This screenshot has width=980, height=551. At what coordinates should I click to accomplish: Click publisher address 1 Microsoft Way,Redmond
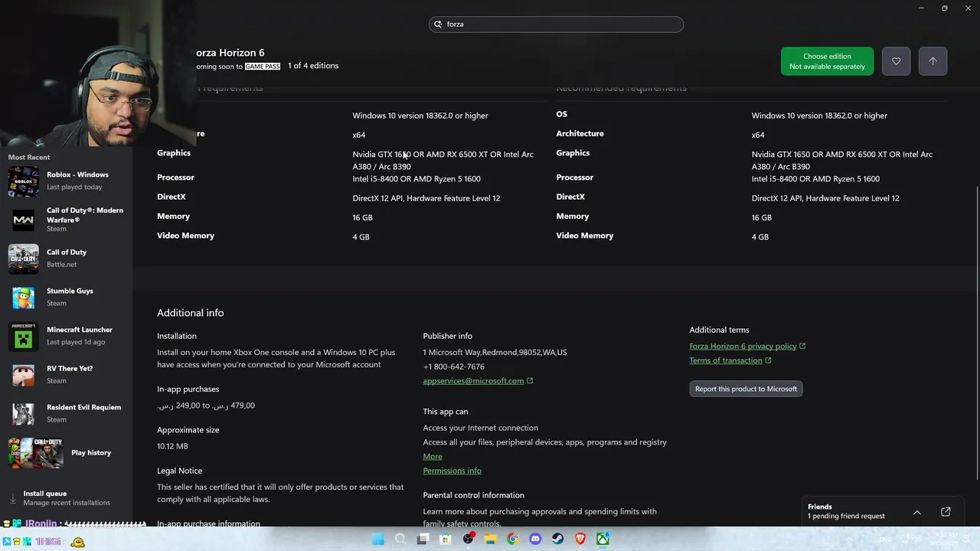click(495, 353)
